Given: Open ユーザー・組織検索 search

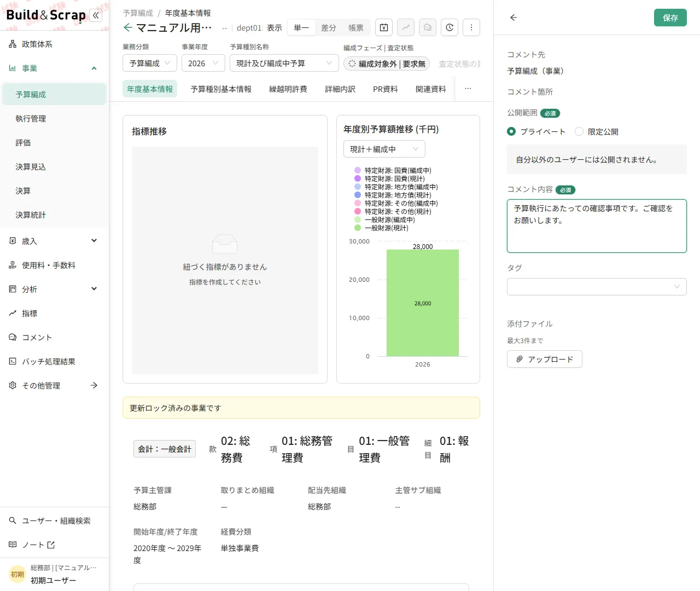Looking at the screenshot, I should click(x=54, y=521).
